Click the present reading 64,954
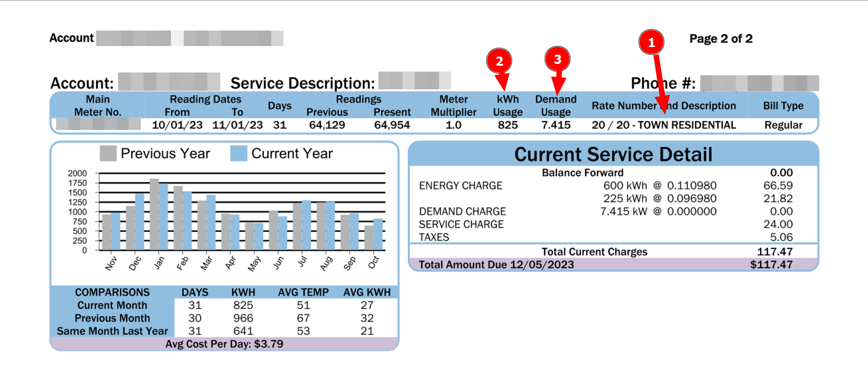Screen dimensions: 868x383 pos(392,125)
